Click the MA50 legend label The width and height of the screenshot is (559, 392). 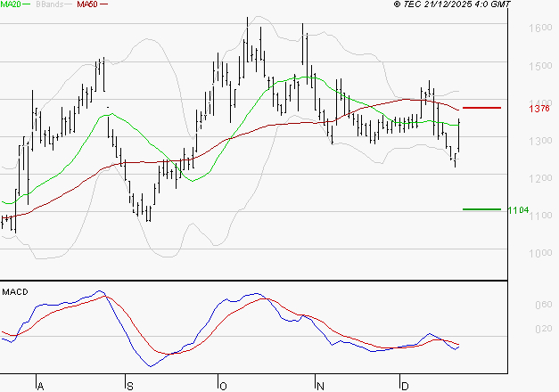87,4
